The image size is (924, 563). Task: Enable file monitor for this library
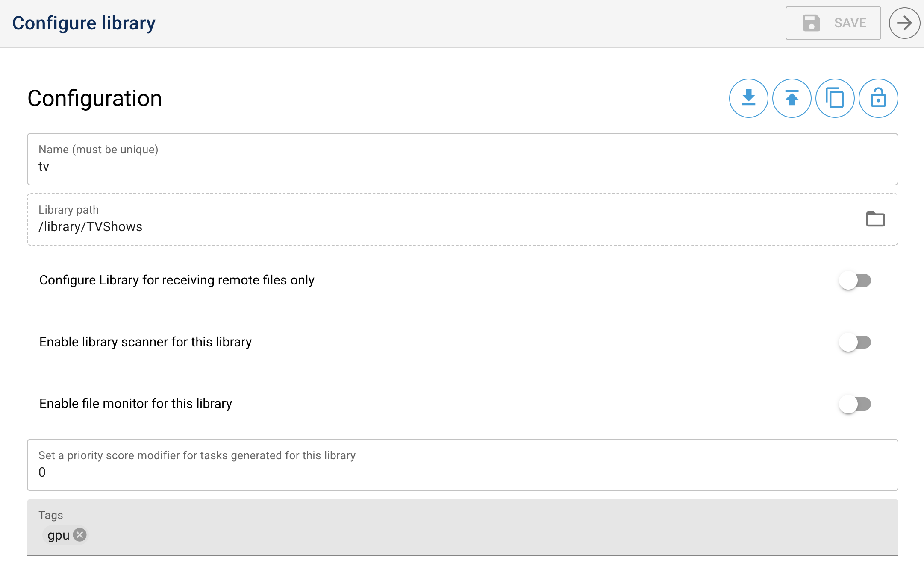854,404
